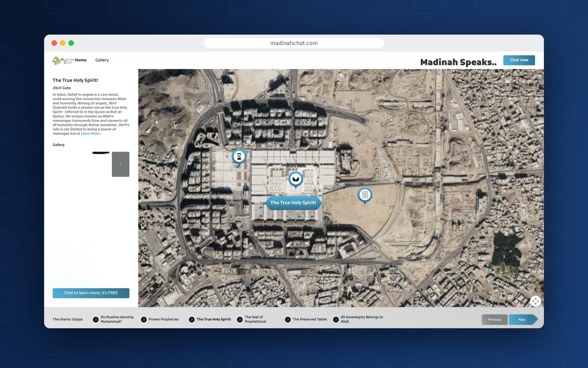Select the wings marker at Jibril Gate
This screenshot has height=368, width=588.
point(296,179)
